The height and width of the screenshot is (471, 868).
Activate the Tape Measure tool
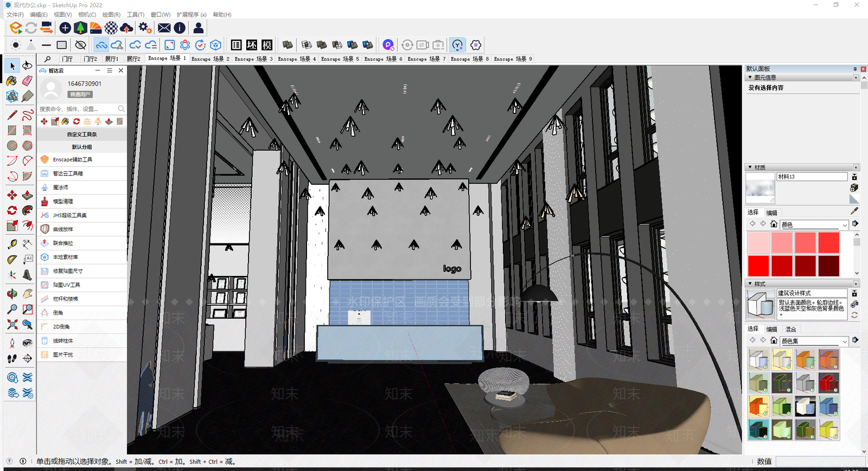tap(12, 244)
